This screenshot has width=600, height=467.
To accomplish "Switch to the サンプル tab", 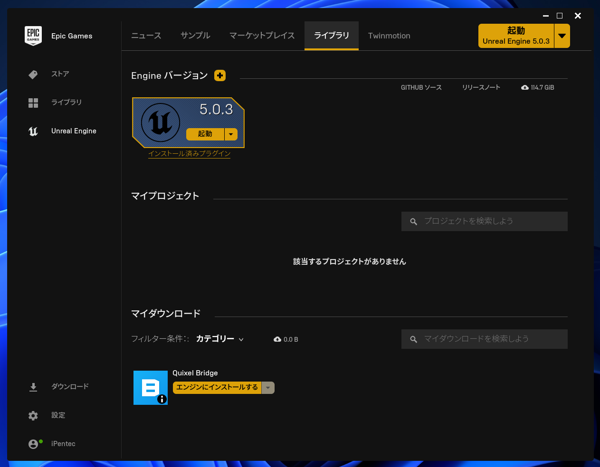I will click(195, 36).
